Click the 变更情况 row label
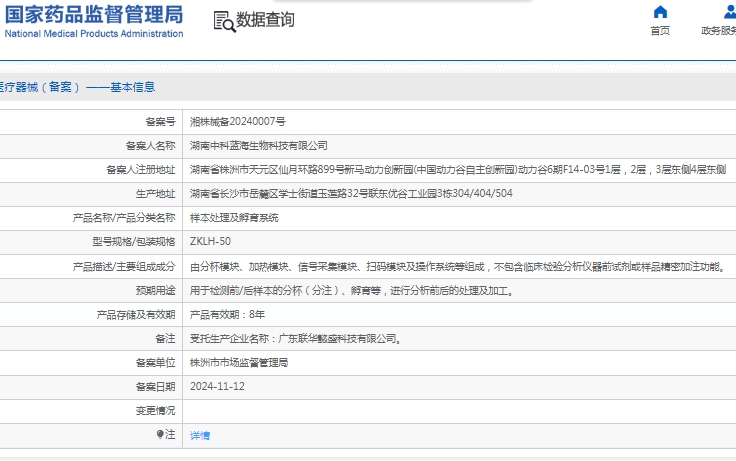 (155, 411)
